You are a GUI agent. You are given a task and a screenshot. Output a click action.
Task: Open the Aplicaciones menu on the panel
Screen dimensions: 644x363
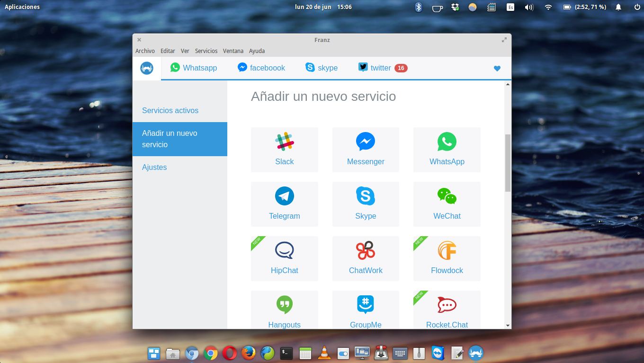click(22, 7)
